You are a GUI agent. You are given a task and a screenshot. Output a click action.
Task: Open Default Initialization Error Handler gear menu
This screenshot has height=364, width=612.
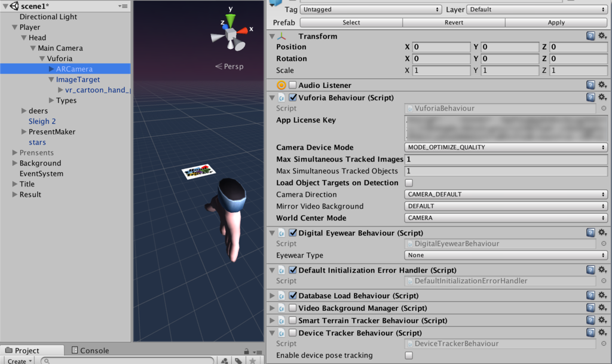tap(602, 270)
